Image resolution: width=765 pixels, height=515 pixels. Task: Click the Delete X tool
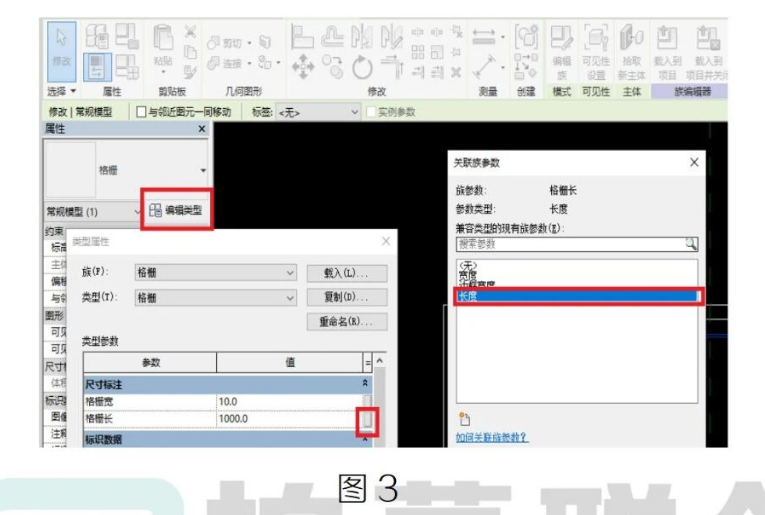pyautogui.click(x=456, y=72)
